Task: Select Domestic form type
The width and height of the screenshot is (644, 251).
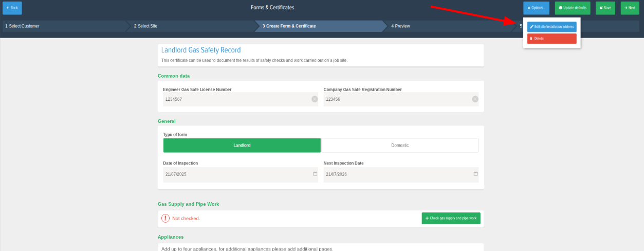Action: 400,146
